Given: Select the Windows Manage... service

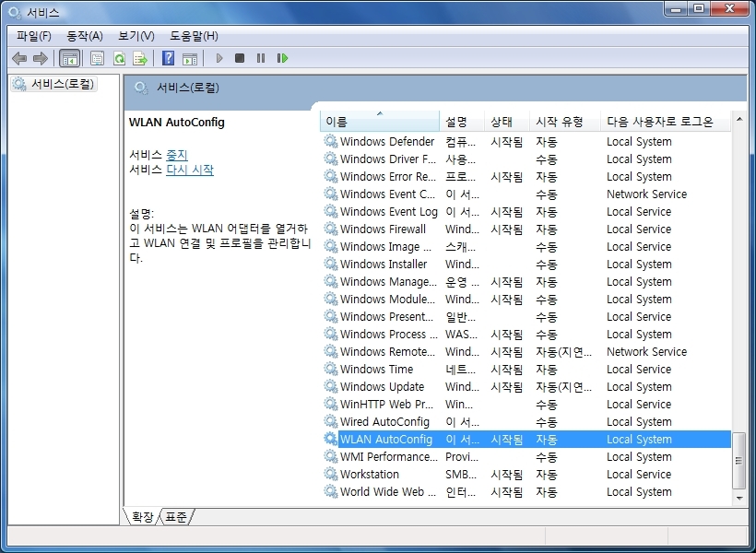Looking at the screenshot, I should coord(527,281).
